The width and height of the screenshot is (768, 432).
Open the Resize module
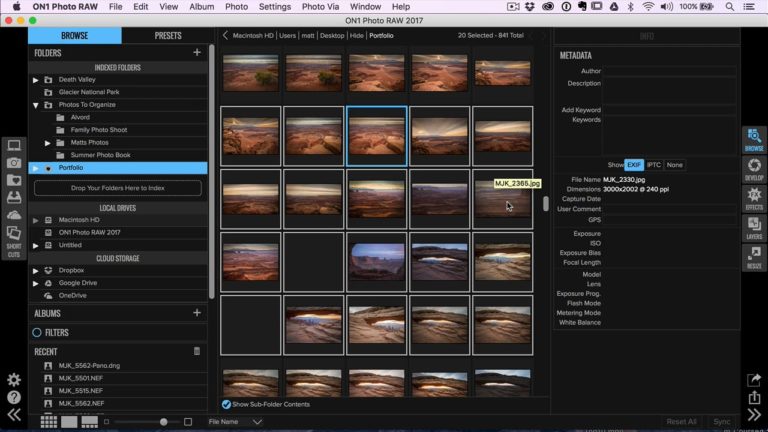coord(754,257)
